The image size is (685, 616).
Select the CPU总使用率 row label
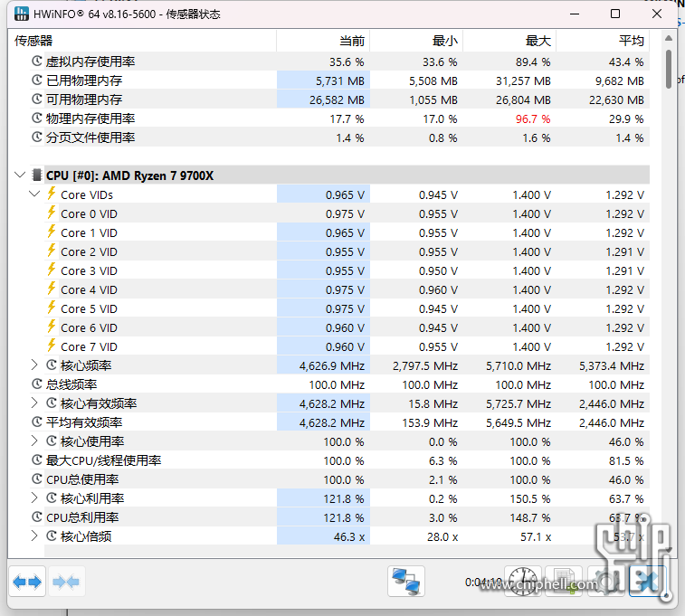coord(82,479)
